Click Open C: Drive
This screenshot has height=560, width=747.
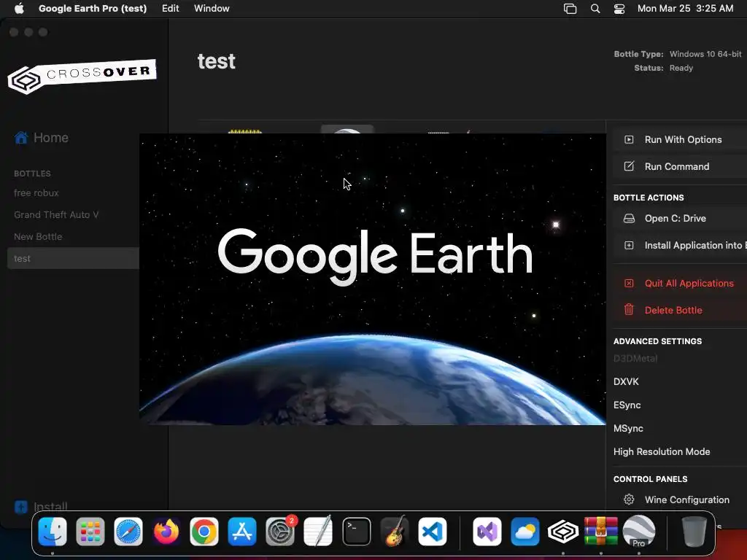pyautogui.click(x=680, y=218)
